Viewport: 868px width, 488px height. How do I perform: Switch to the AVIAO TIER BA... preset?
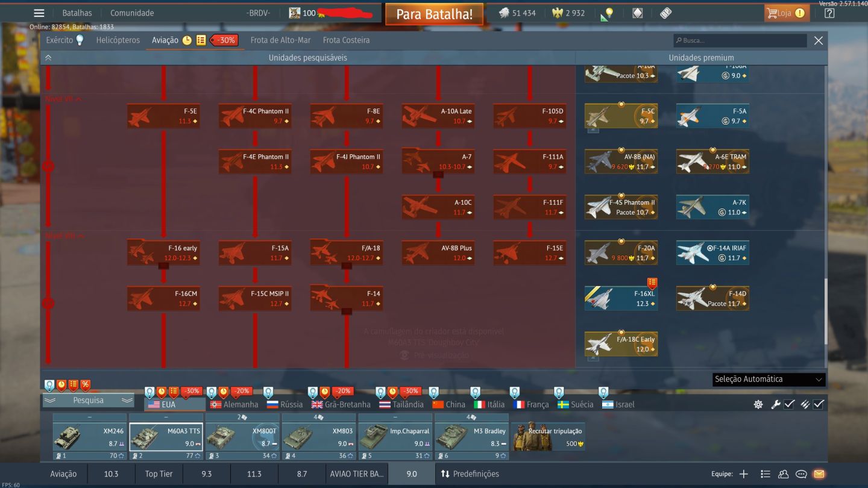point(357,474)
